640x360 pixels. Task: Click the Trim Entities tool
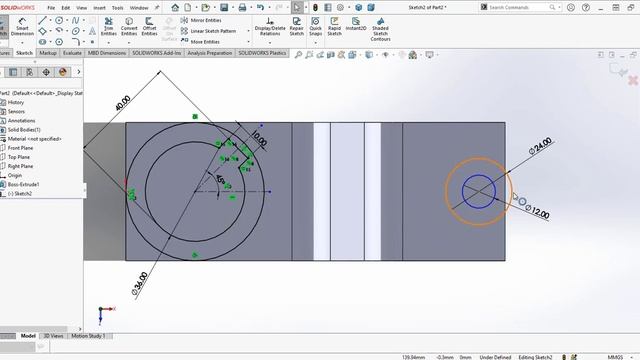click(x=109, y=27)
